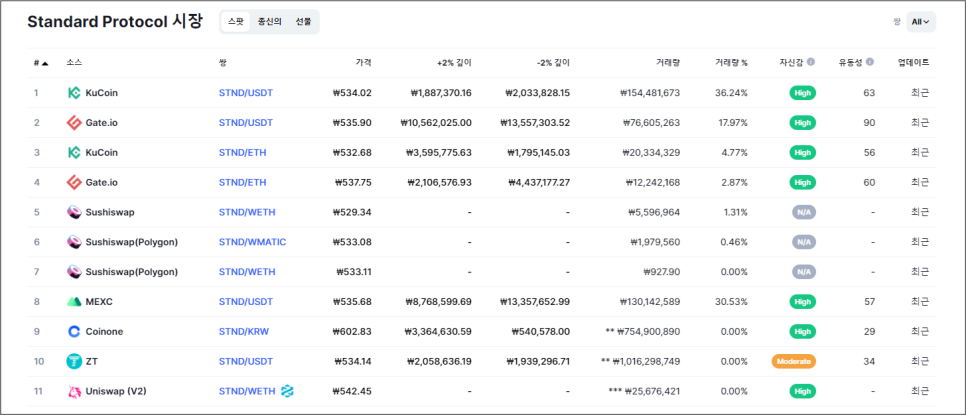
Task: Click info icon beside 자신감 header
Action: click(811, 62)
